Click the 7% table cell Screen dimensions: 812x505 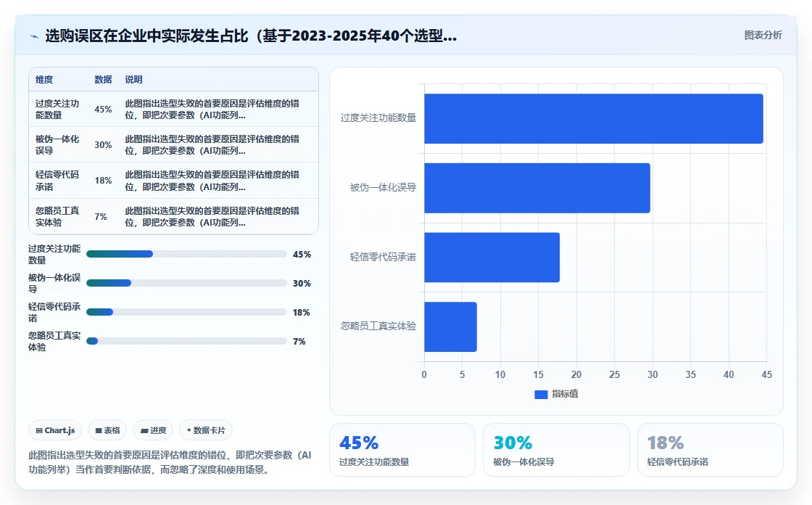[101, 217]
